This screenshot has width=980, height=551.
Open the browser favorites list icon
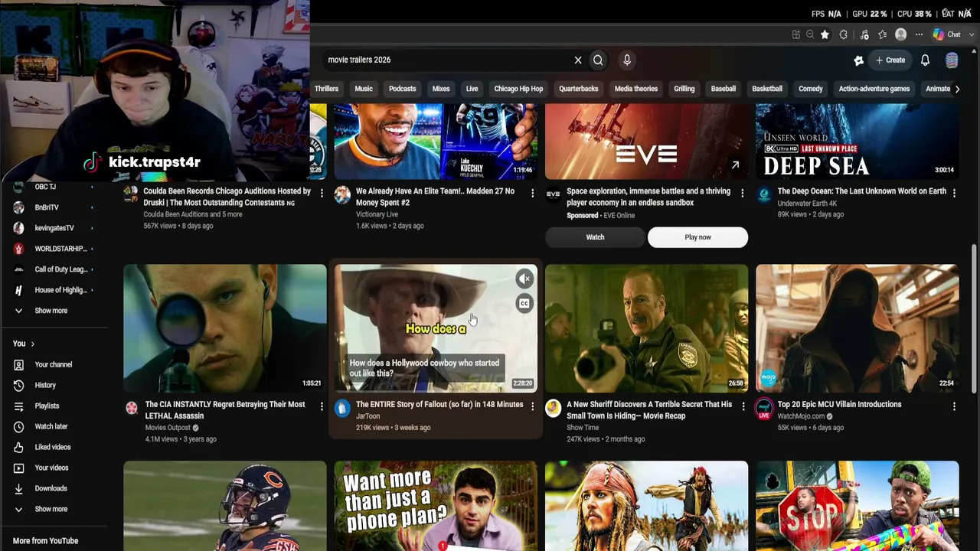883,34
